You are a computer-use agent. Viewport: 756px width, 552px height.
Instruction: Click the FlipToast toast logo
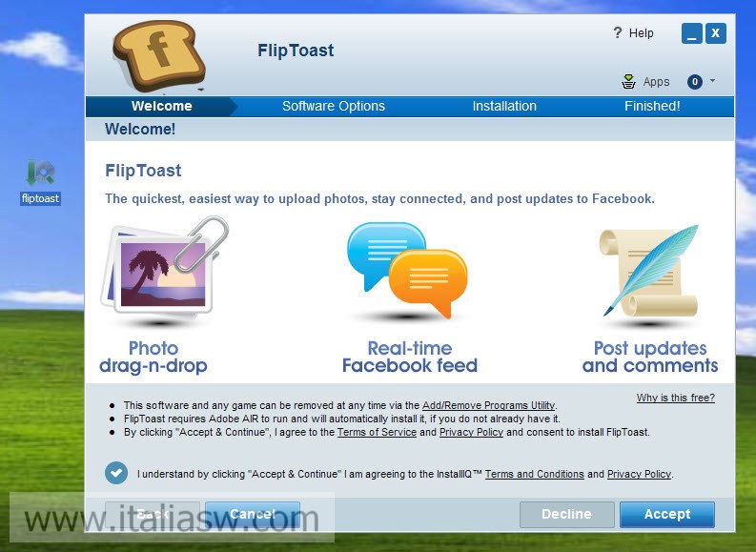click(x=159, y=56)
